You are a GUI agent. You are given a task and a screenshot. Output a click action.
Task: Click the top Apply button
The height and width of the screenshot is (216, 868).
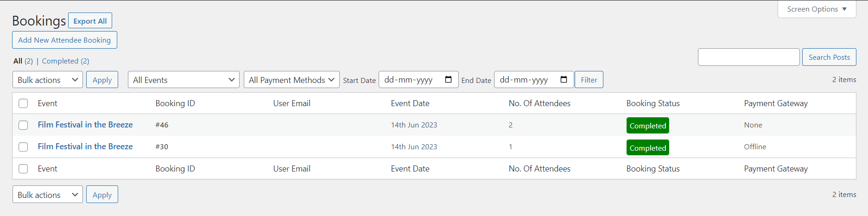pyautogui.click(x=102, y=80)
